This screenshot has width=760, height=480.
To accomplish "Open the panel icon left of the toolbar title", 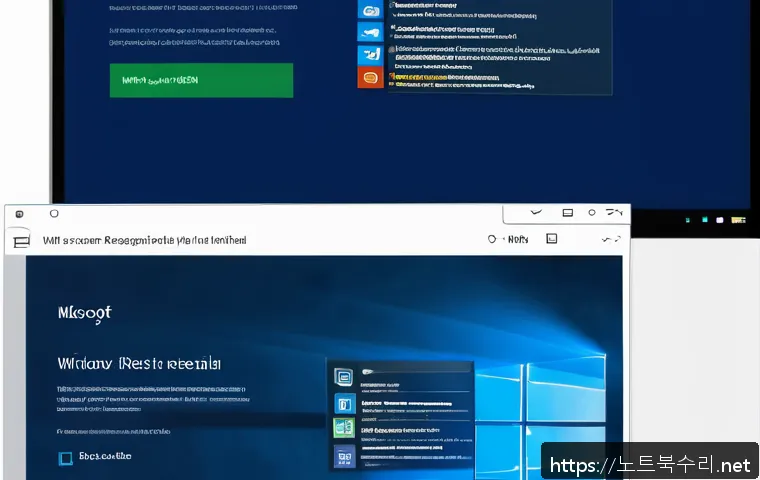I will [21, 241].
